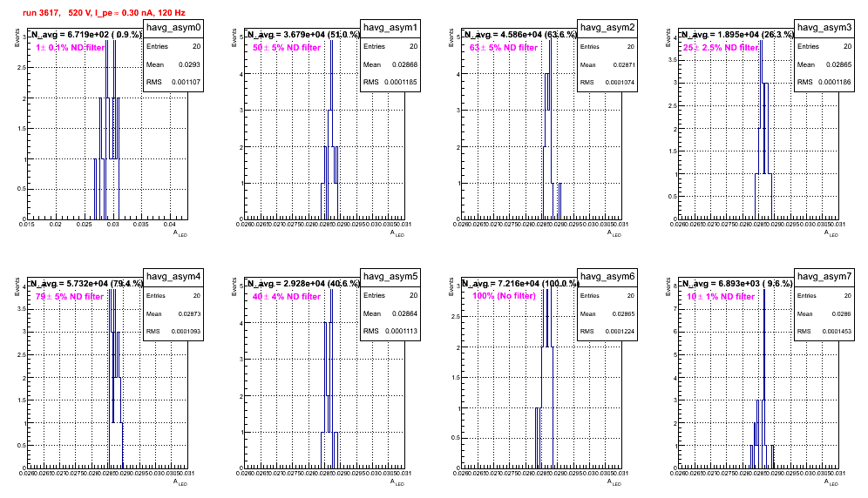Click the histogram peak in havg_asym7 plot
This screenshot has height=498, width=868.
[x=764, y=343]
